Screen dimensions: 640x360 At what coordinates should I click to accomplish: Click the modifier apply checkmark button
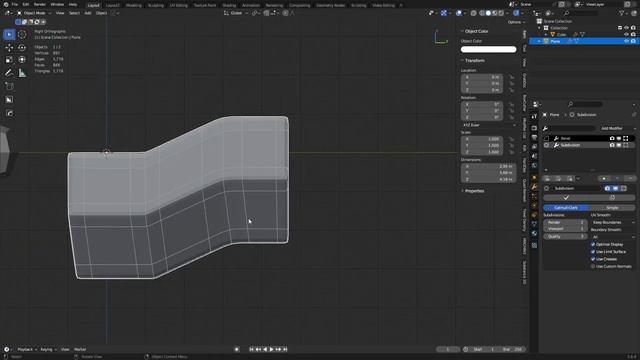(566, 198)
